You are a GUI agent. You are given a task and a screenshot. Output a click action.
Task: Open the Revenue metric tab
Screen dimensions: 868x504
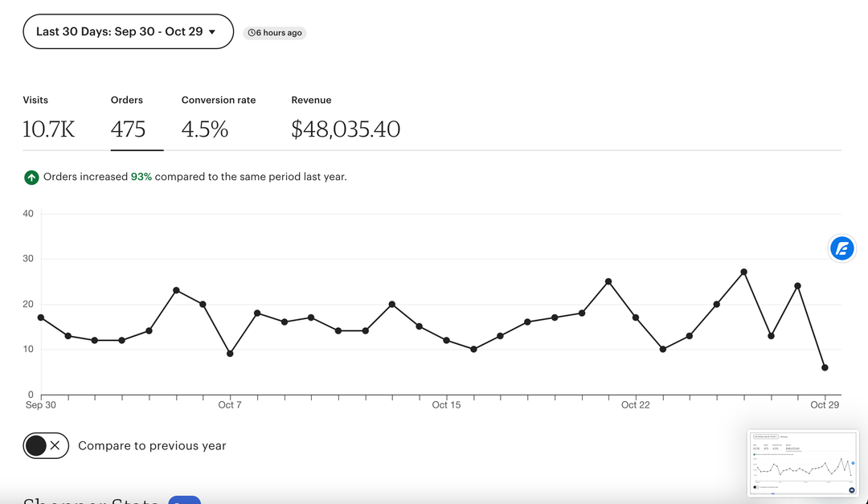pos(345,119)
